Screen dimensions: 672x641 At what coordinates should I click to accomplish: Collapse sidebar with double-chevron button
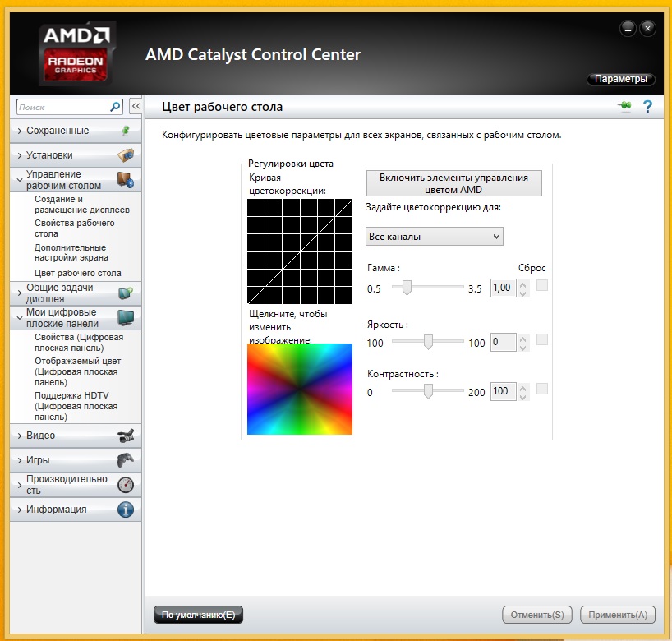click(x=136, y=106)
